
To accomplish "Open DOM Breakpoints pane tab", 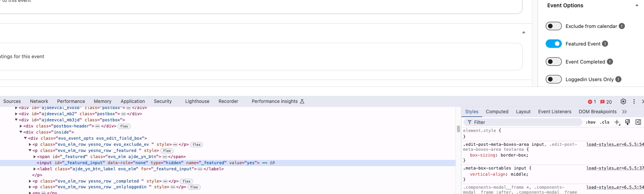I will [598, 112].
